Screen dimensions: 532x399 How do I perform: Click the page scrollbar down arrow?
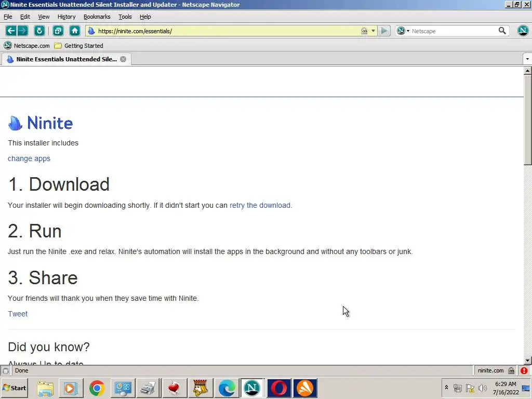coord(528,361)
